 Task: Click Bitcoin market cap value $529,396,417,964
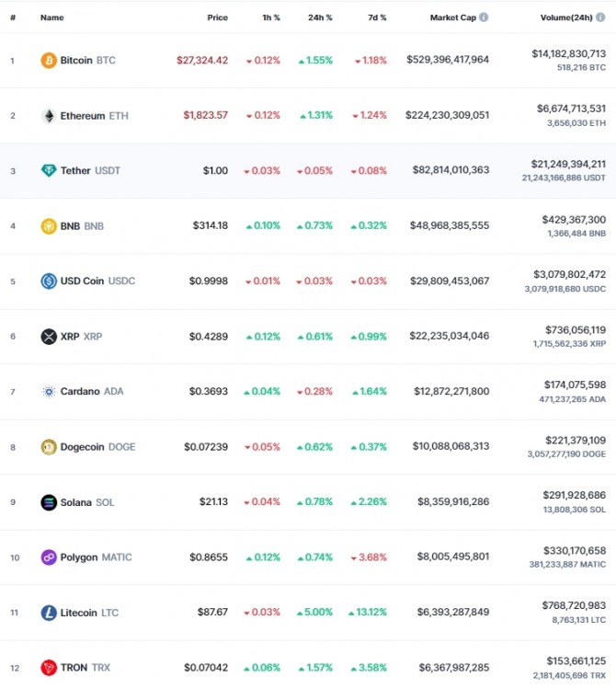pyautogui.click(x=448, y=59)
